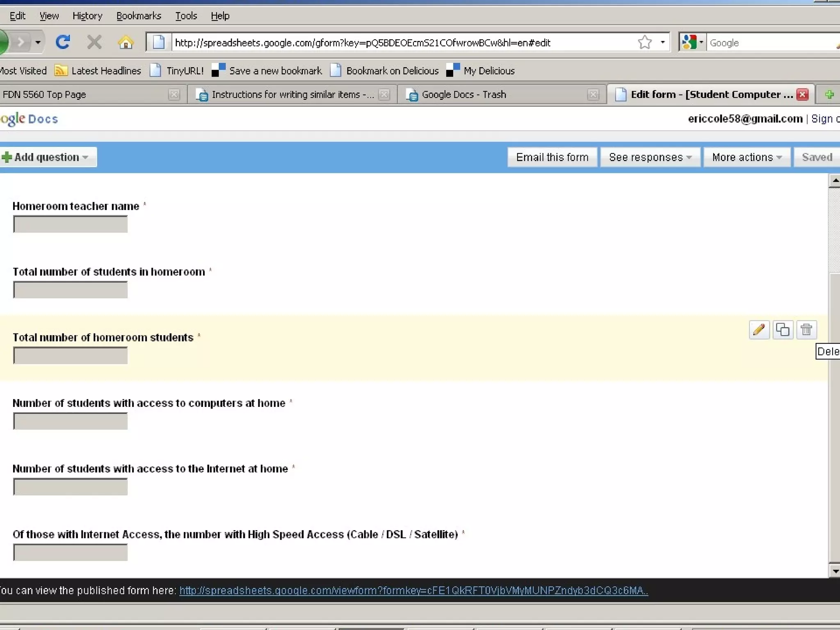Click the pencil edit question icon
Screen dimensions: 840x630
click(x=759, y=329)
